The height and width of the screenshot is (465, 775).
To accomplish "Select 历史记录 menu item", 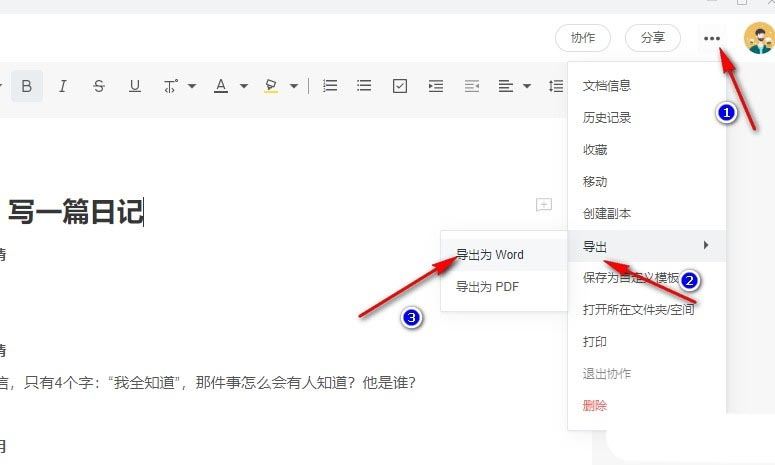I will [x=647, y=118].
